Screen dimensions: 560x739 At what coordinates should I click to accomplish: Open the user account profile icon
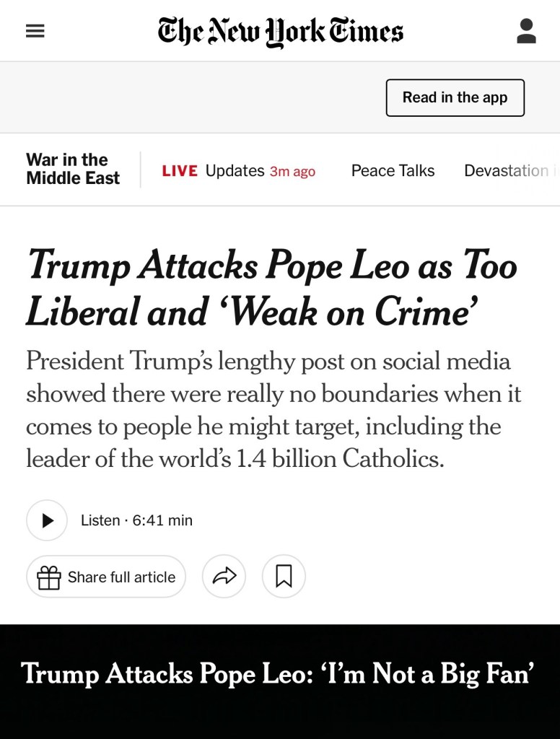coord(526,31)
